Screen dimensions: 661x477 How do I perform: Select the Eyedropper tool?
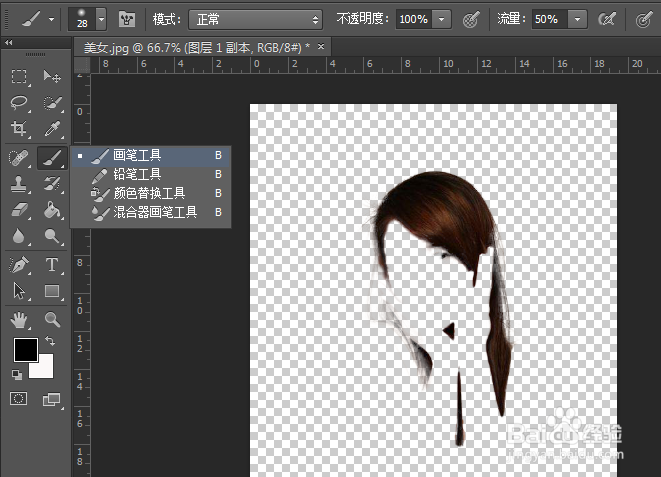[52, 129]
